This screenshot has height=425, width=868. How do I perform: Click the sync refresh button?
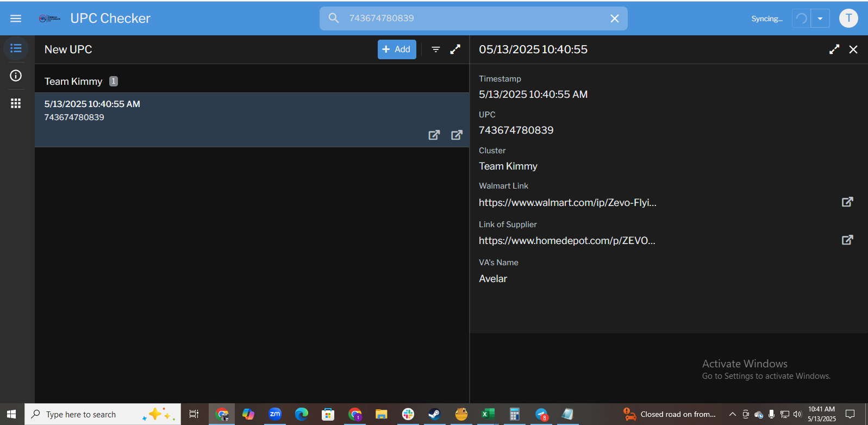pos(801,18)
